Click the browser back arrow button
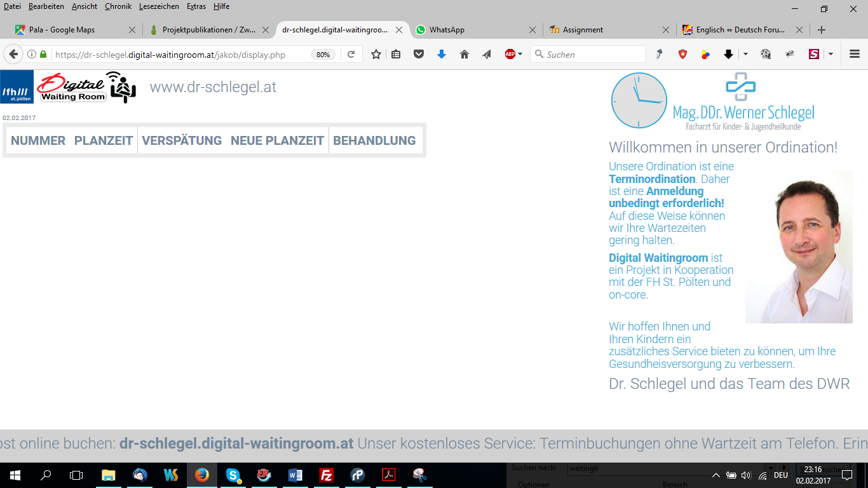868x488 pixels. [13, 55]
